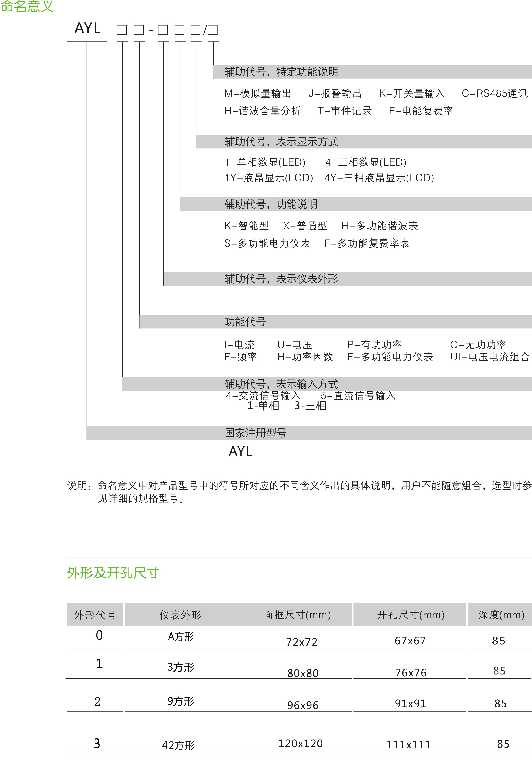Click 72x72 frame size cell
The width and height of the screenshot is (532, 767).
pos(302,642)
